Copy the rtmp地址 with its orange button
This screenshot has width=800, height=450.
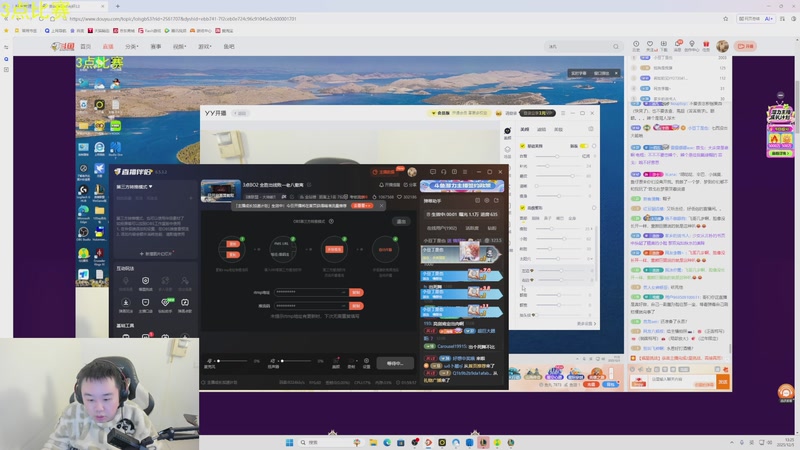tap(356, 292)
